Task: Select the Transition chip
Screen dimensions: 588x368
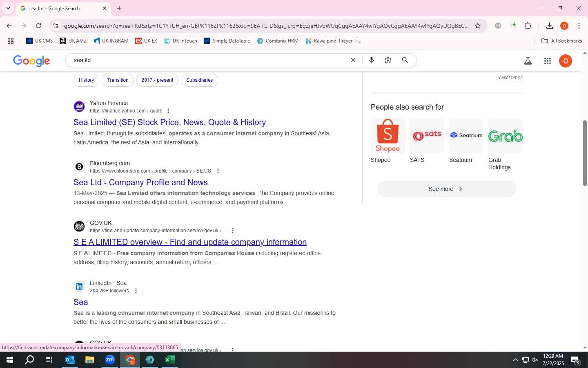Action: [118, 80]
